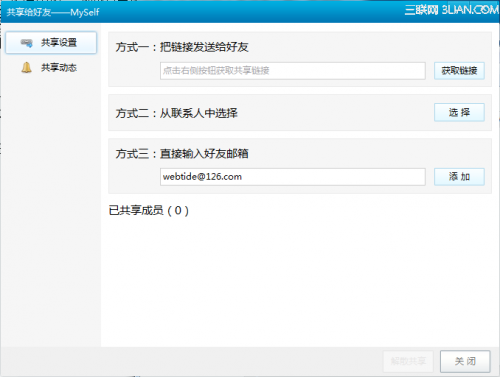Click the 获取链接 button
The width and height of the screenshot is (500, 377).
[x=459, y=71]
